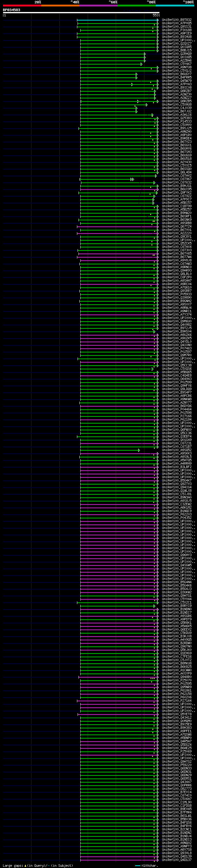The image size is (197, 868).
Task: Open hit UniRef100_B6TVZ3
Action: [x=176, y=142]
